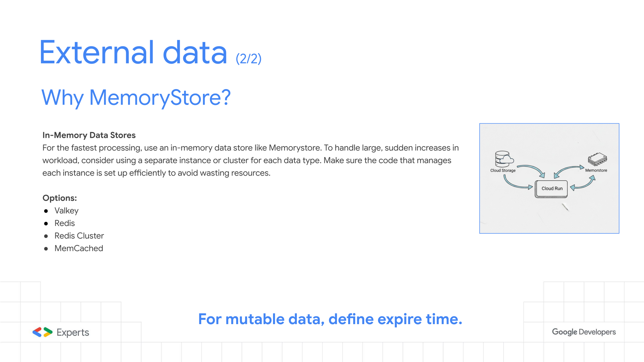Select the "Why MemoryStore?" subtitle
Viewport: 644px width, 362px height.
coord(136,98)
